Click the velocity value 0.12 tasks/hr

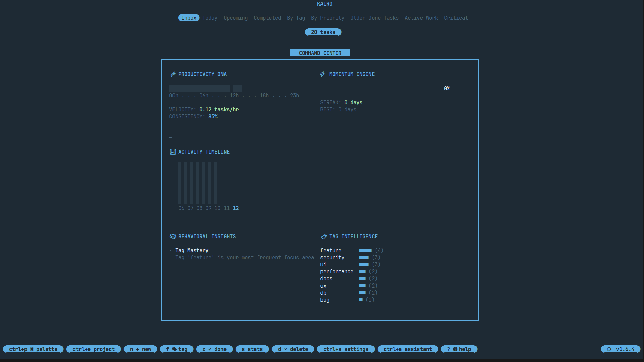click(219, 110)
